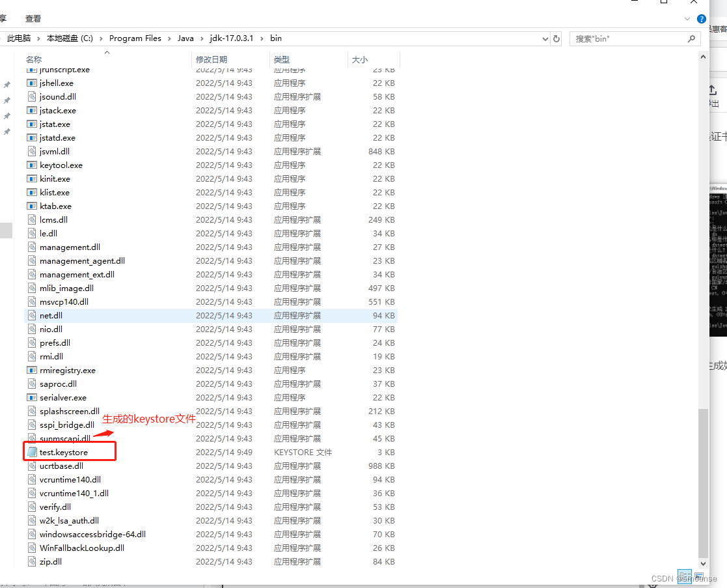Click the serialver.exe file icon

pyautogui.click(x=31, y=397)
